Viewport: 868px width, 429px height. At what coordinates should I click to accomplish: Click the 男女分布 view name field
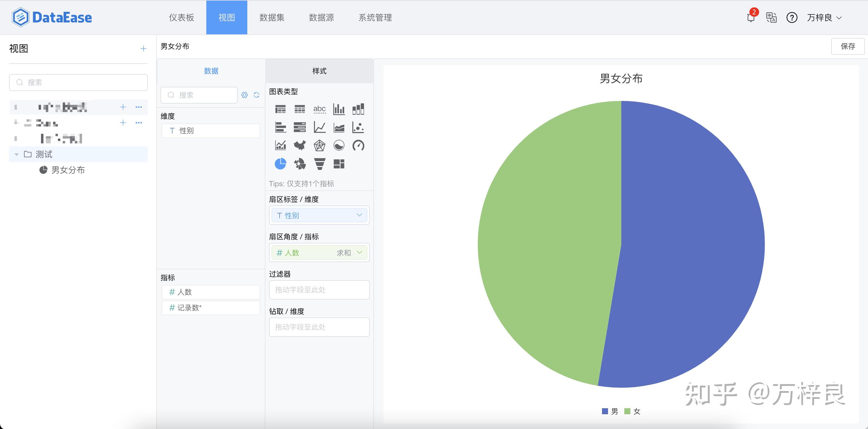click(175, 46)
